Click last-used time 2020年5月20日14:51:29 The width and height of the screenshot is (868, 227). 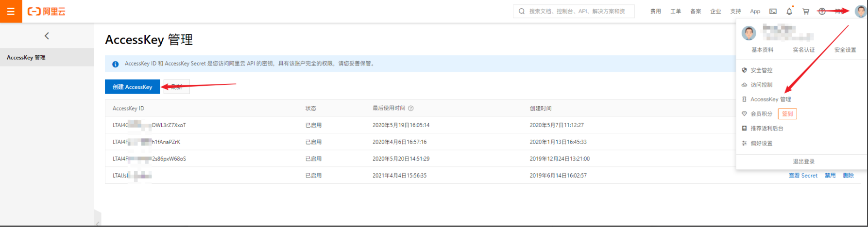[x=401, y=159]
